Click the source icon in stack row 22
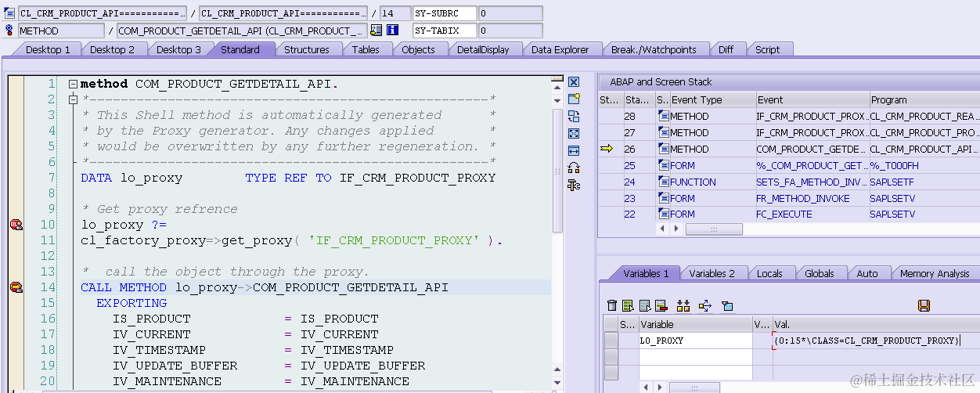 coord(663,215)
